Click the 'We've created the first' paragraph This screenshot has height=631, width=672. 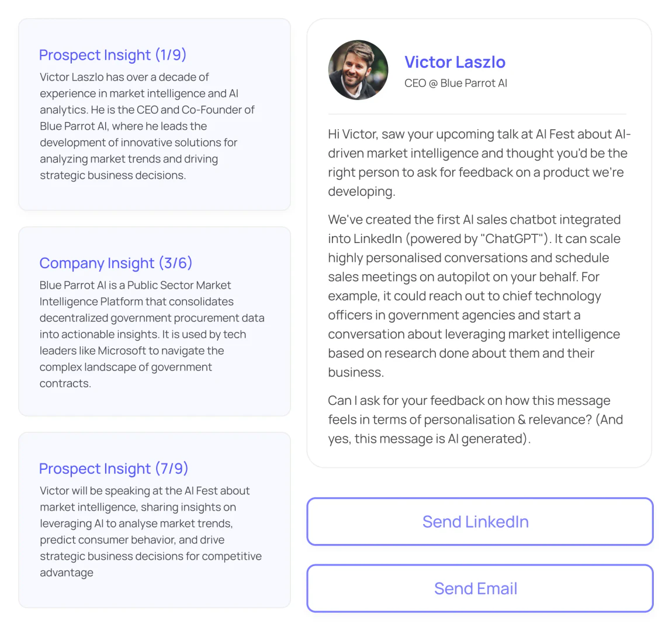[x=474, y=296]
